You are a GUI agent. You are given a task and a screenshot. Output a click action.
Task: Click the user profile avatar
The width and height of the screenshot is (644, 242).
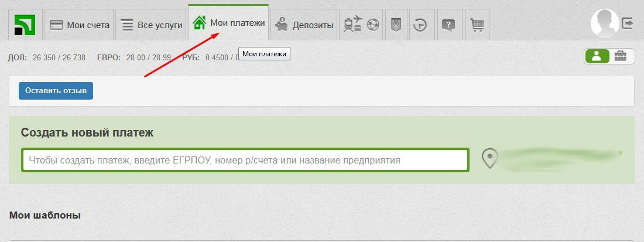click(604, 23)
